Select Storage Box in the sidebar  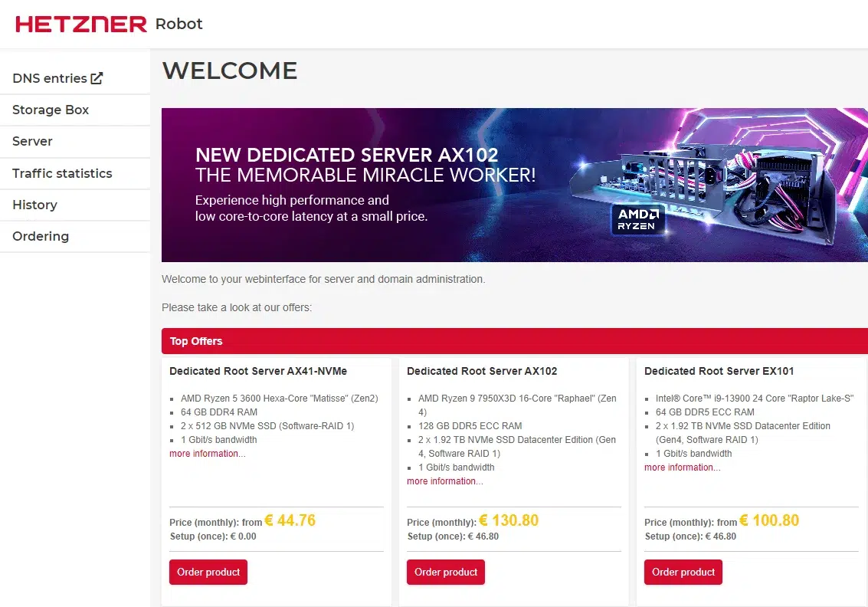pos(51,110)
